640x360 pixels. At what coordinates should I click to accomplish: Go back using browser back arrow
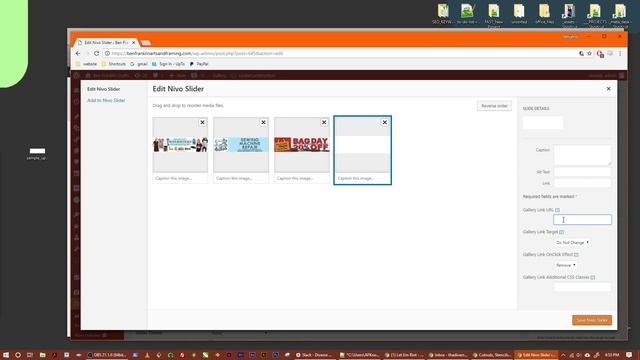78,53
